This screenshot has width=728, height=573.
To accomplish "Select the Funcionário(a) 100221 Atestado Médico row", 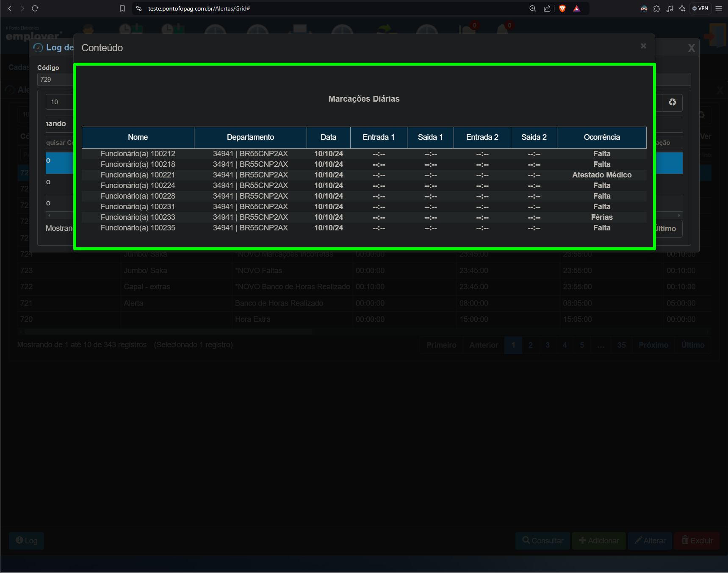I will coord(364,175).
